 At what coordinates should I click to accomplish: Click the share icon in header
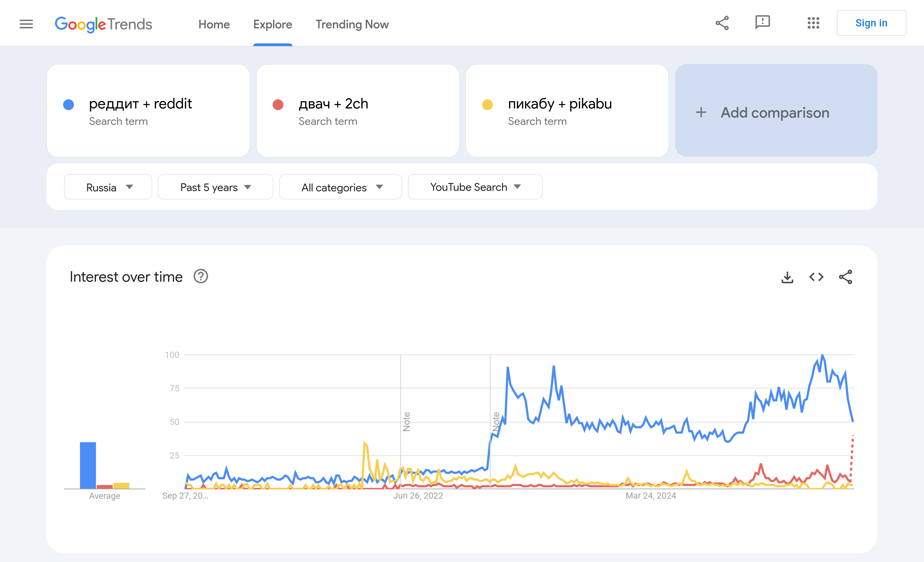[722, 23]
